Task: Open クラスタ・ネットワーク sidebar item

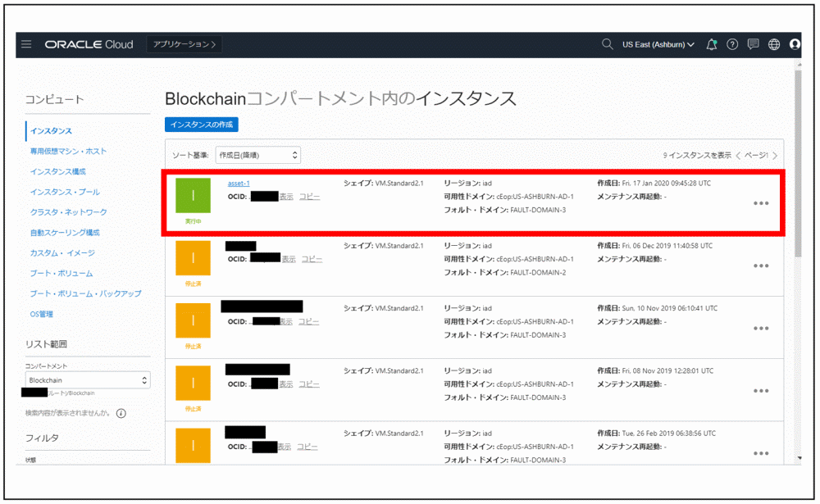Action: 69,212
